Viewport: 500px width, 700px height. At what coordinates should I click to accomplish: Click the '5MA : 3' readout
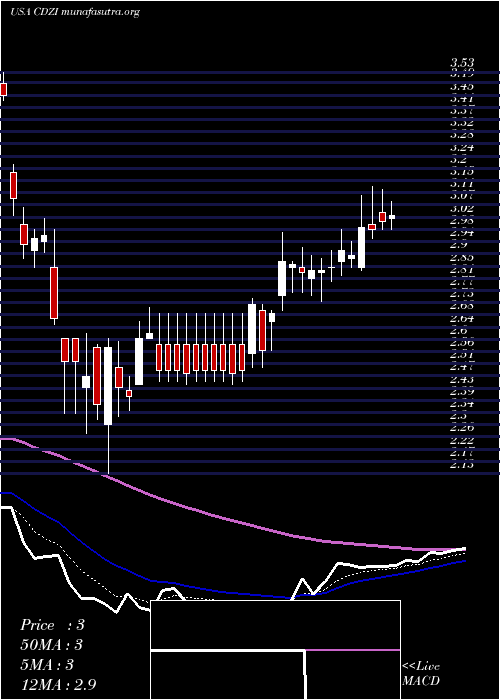tap(46, 665)
